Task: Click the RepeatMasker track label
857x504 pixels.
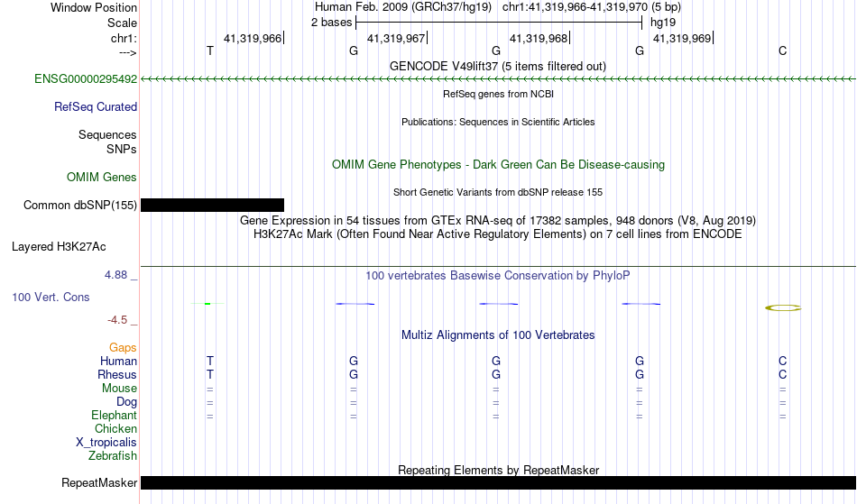Action: coord(99,482)
